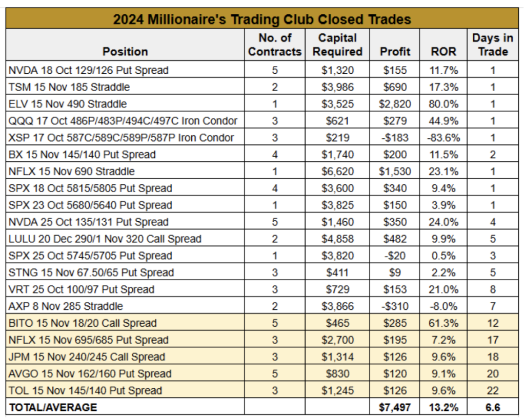The image size is (525, 420).
Task: Click the NFLX 15 Nov 690 Straddle cell
Action: (x=125, y=171)
